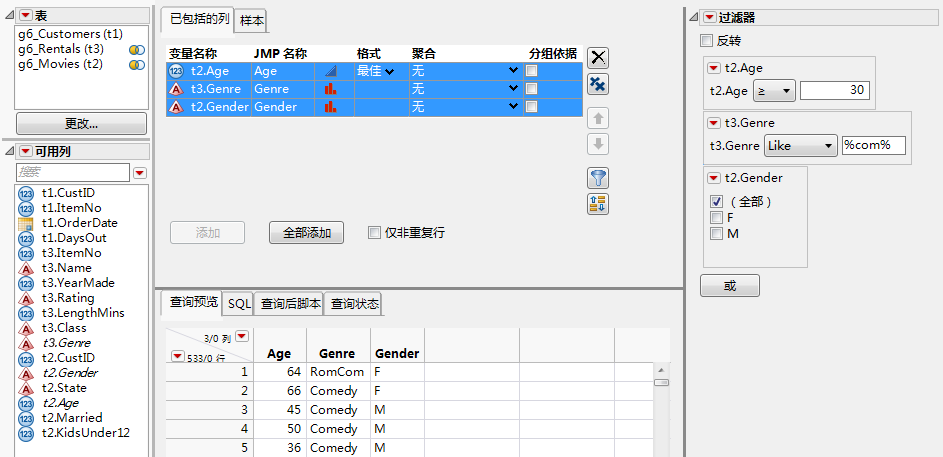
Task: Click the query preview vertical scrollbar thumb
Action: click(661, 382)
